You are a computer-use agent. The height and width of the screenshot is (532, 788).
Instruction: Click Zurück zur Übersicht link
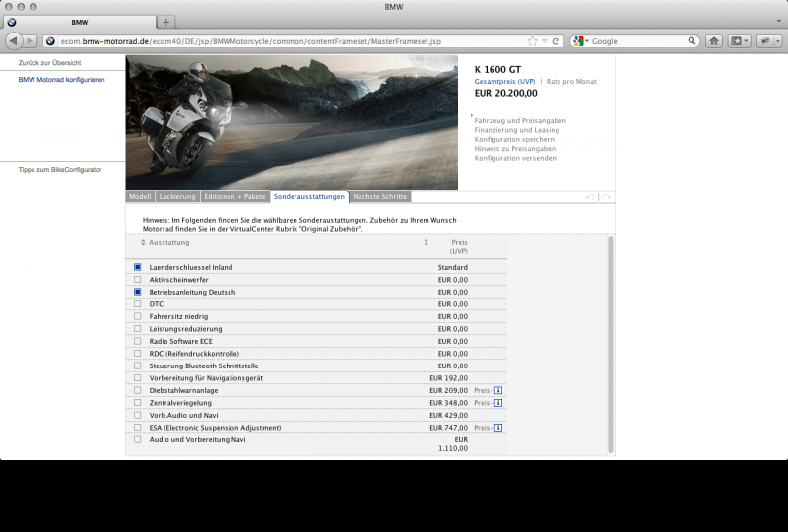50,63
